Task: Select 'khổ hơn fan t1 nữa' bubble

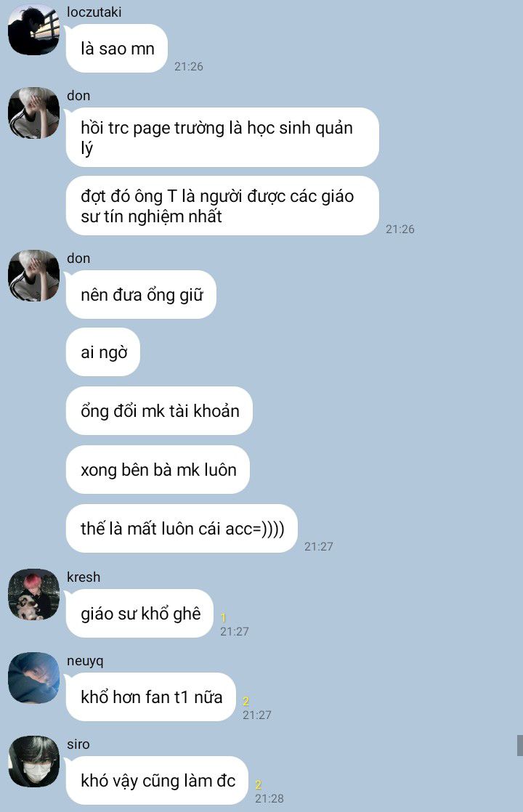Action: pyautogui.click(x=150, y=697)
